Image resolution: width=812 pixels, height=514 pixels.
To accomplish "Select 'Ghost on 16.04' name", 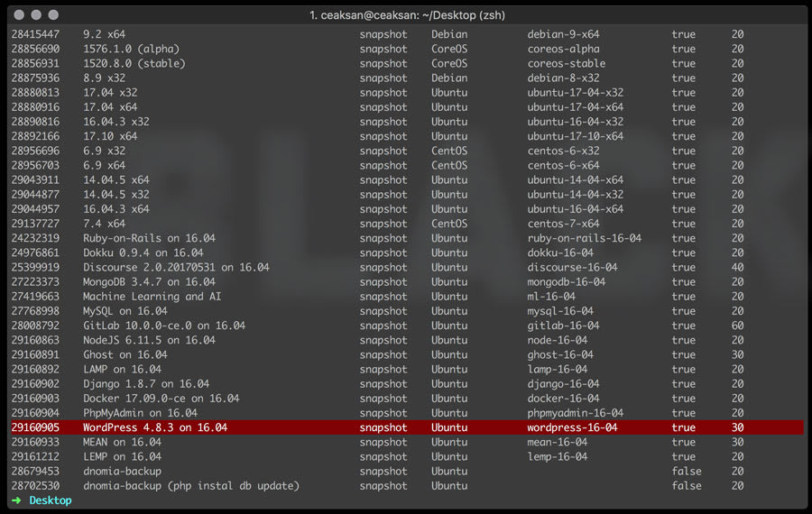I will click(125, 354).
